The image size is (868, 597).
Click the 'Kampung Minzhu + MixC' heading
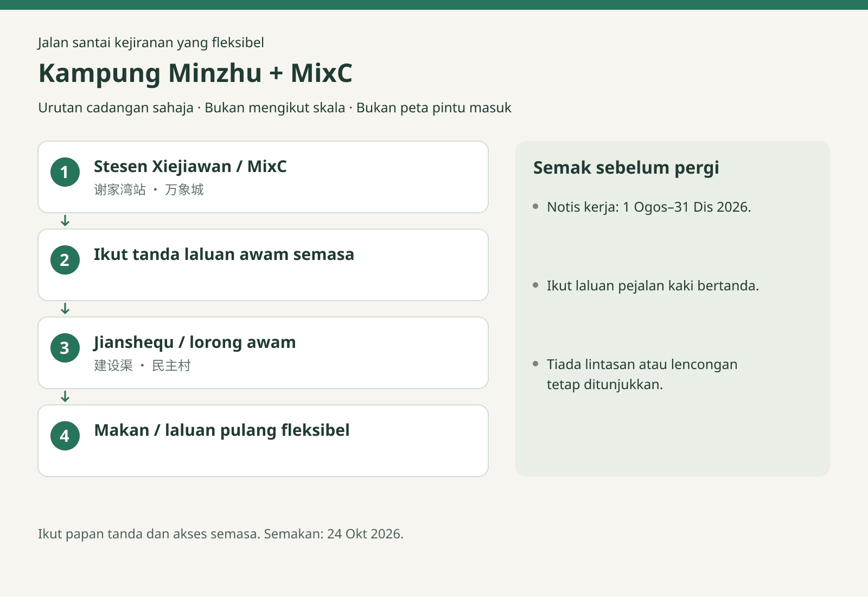pos(195,73)
